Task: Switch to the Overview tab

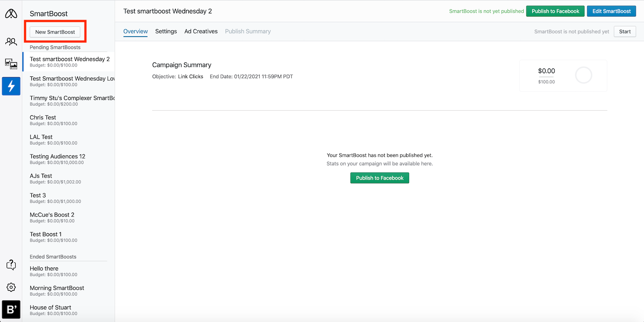Action: pyautogui.click(x=136, y=31)
